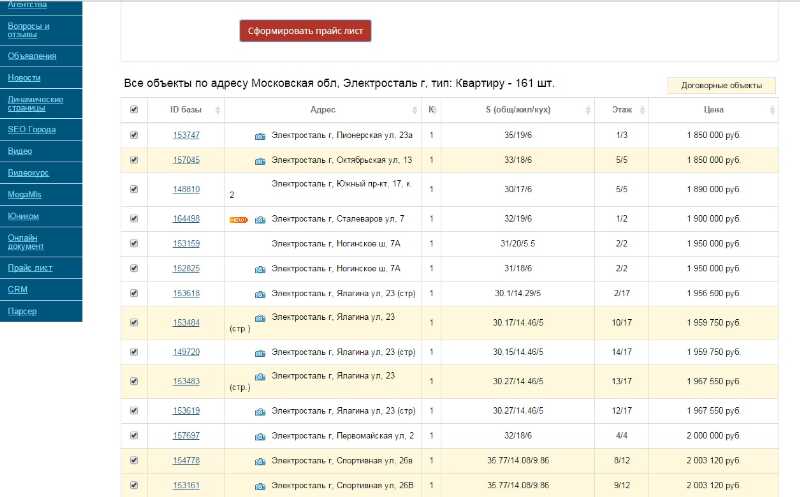Click camera icon for Октябрьская ул, 13
Screen dimensions: 800x497
click(x=260, y=161)
